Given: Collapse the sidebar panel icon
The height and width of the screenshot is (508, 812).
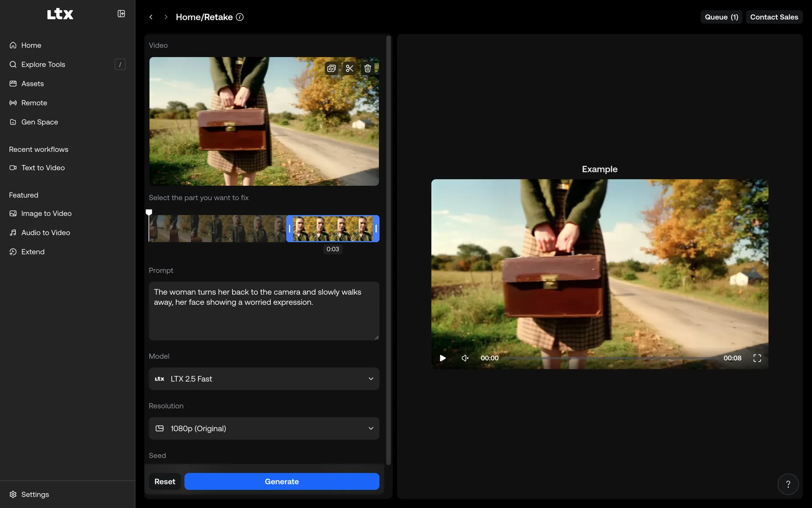Looking at the screenshot, I should coord(121,14).
